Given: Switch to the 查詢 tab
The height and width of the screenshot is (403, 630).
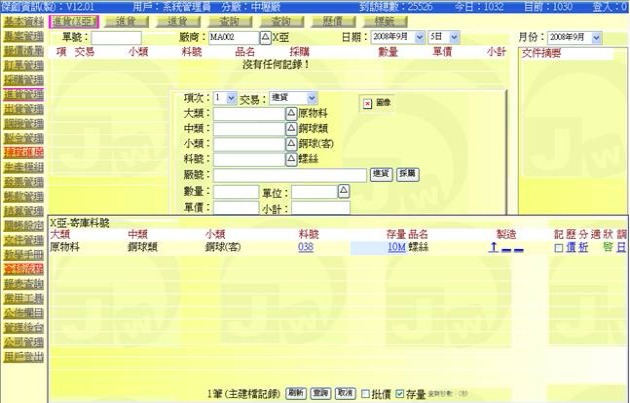Looking at the screenshot, I should [283, 20].
